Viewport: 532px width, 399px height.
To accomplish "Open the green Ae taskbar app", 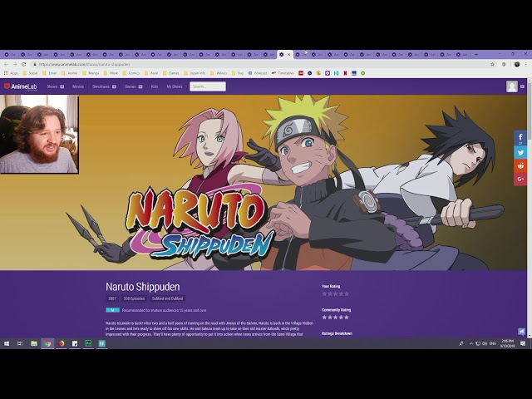I will pyautogui.click(x=88, y=343).
